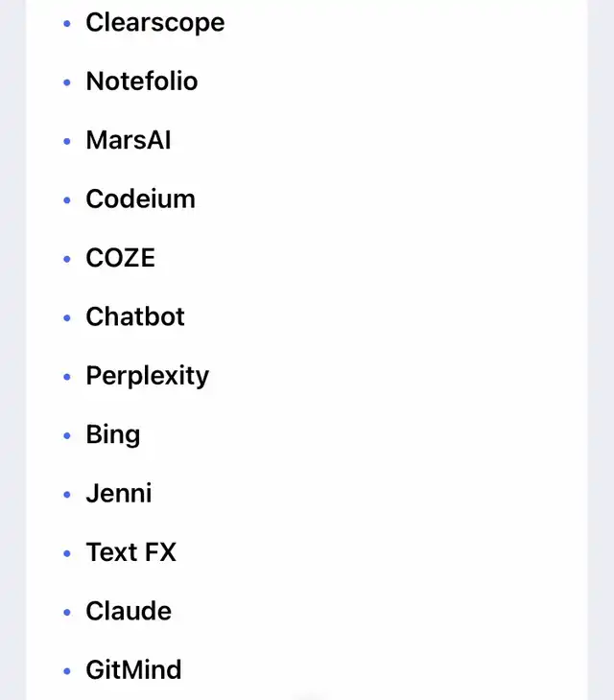Image resolution: width=614 pixels, height=700 pixels.
Task: Click the bullet marker next to Jenni
Action: click(x=67, y=495)
